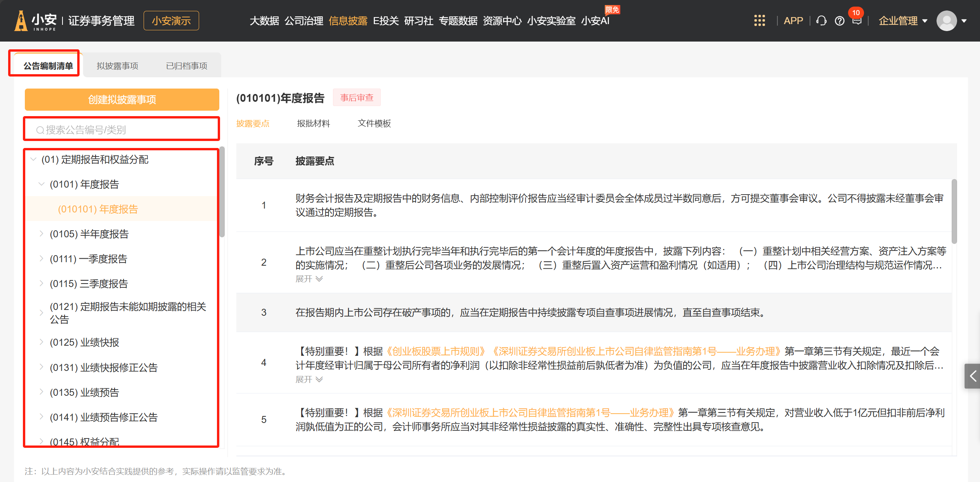The width and height of the screenshot is (980, 482).
Task: Switch to the 报批材料 tab
Action: click(313, 123)
